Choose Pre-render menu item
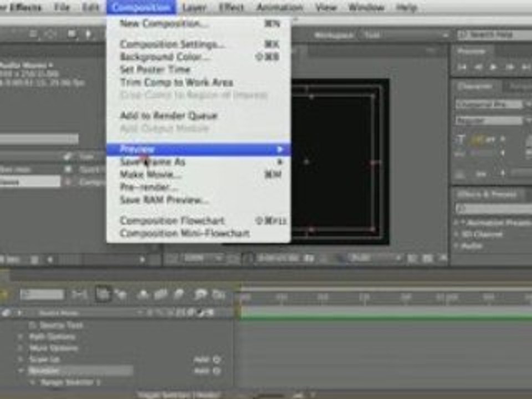 198,187
